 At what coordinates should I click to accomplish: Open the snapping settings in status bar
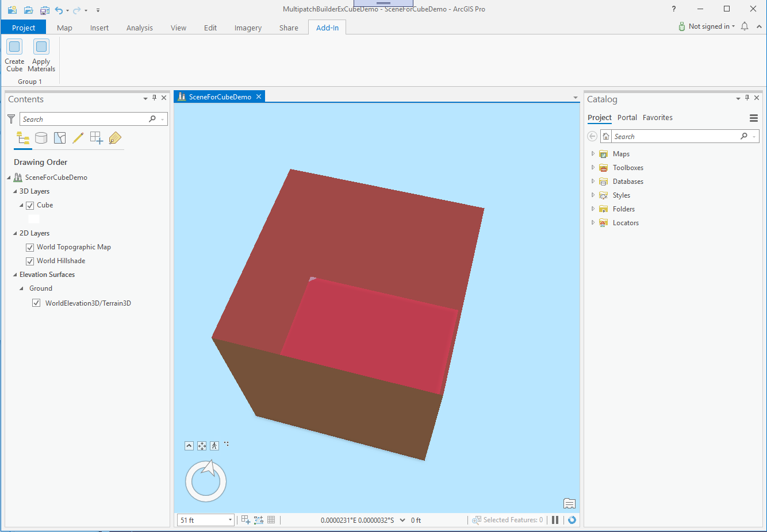258,520
